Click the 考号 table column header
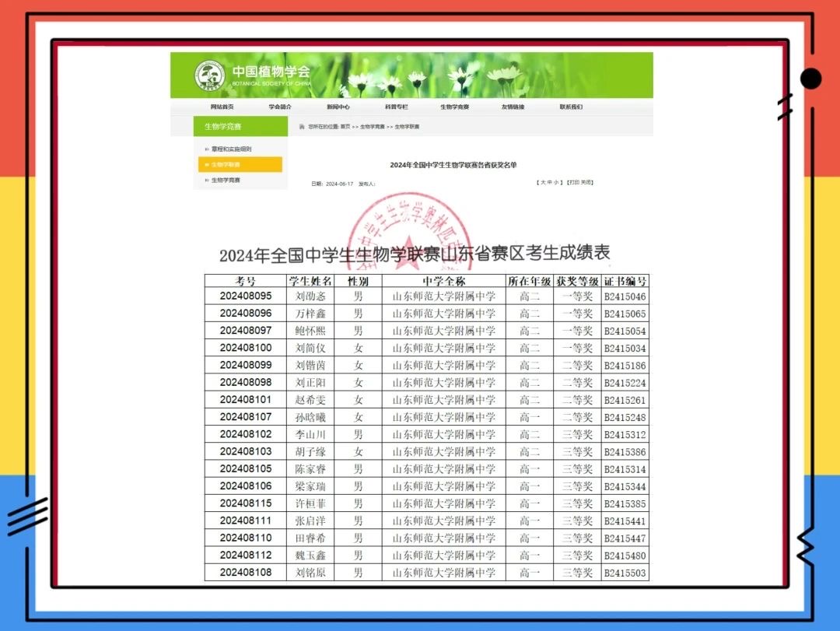 click(246, 281)
